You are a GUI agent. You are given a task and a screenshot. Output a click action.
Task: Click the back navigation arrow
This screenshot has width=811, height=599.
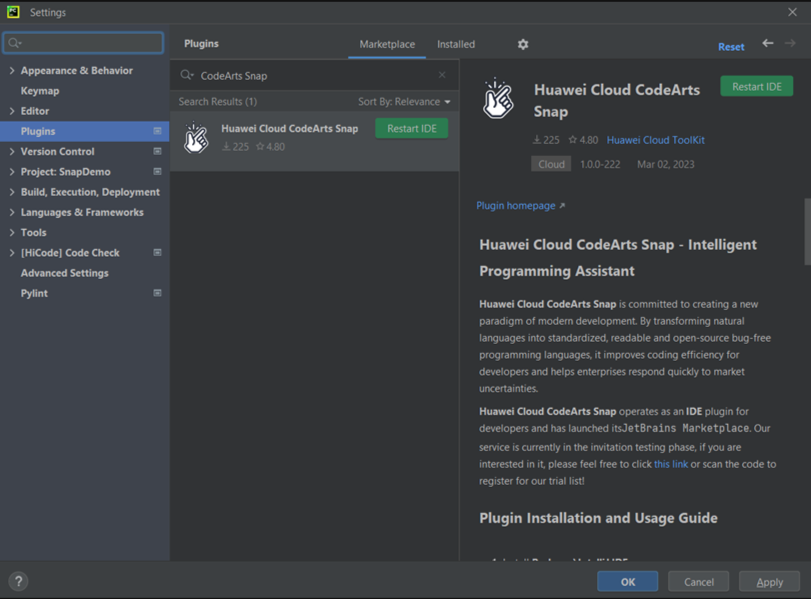click(x=767, y=44)
